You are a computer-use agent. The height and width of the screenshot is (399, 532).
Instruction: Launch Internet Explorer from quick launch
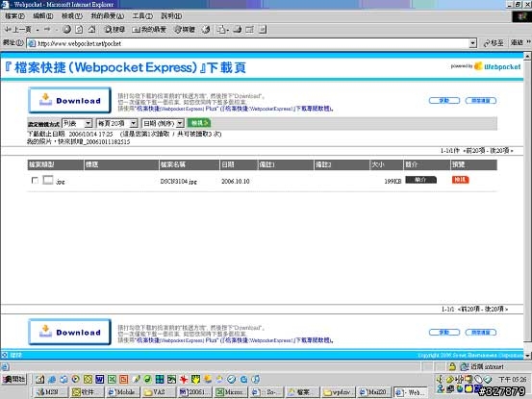tap(52, 380)
